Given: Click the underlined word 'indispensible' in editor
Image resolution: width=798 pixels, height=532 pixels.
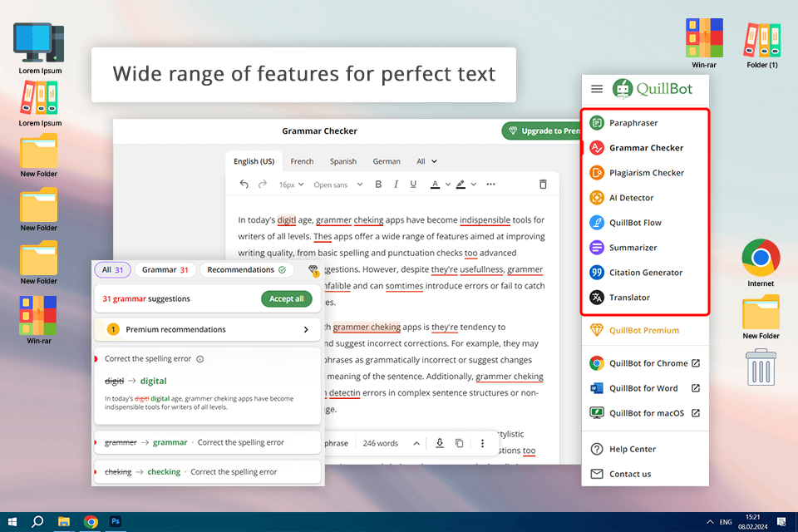Looking at the screenshot, I should [x=485, y=220].
